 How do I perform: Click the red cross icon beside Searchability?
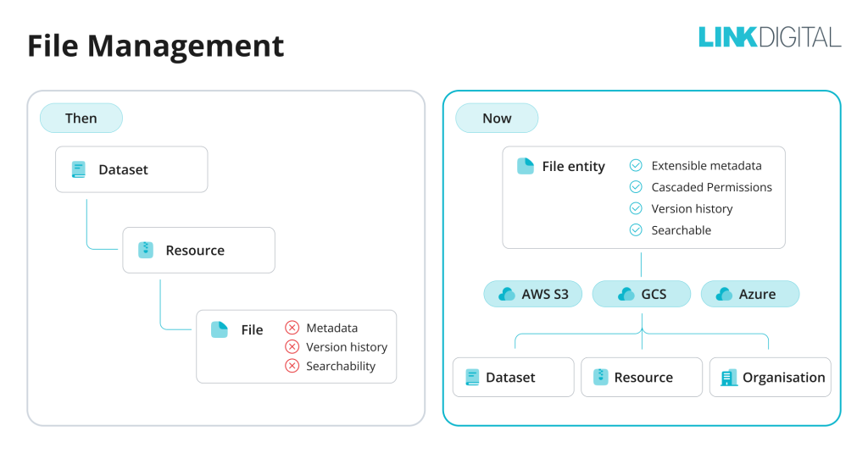[292, 366]
